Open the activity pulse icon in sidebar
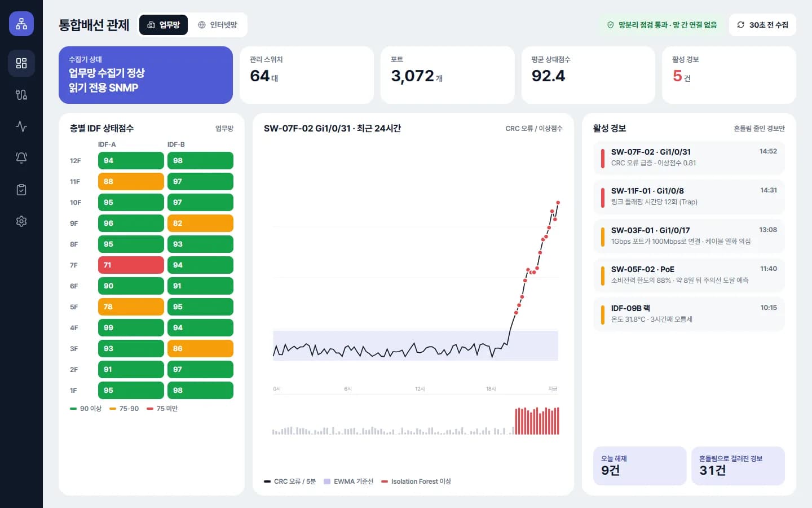 click(x=21, y=126)
